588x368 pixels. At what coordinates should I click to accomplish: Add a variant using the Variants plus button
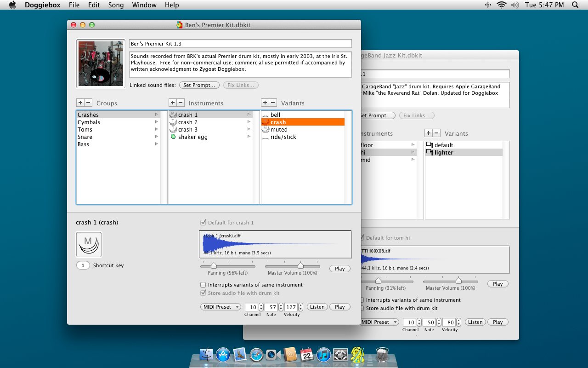(x=265, y=103)
